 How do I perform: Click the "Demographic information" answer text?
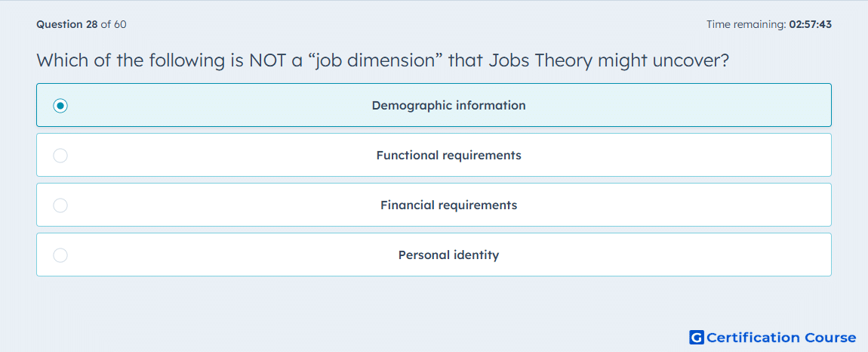[x=449, y=105]
